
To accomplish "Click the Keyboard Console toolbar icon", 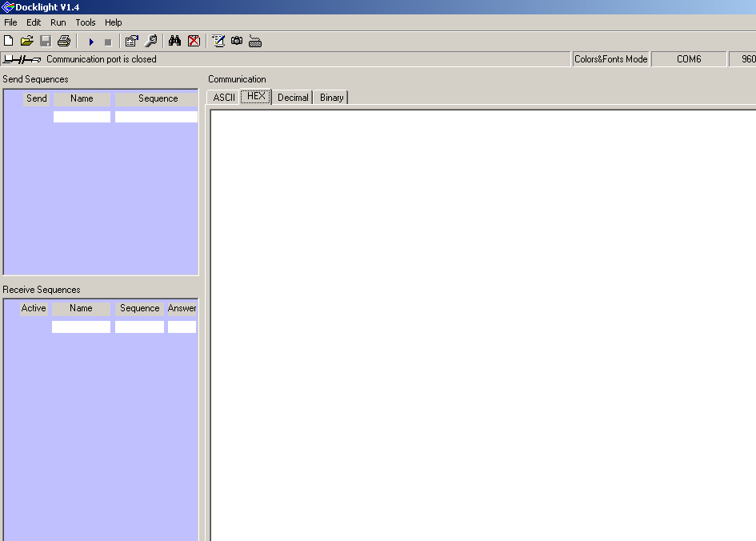I will tap(255, 42).
